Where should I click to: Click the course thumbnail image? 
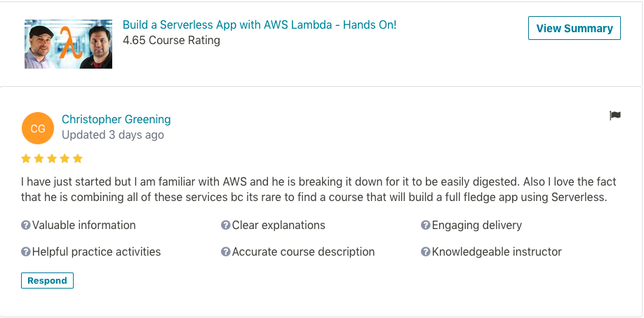click(68, 44)
